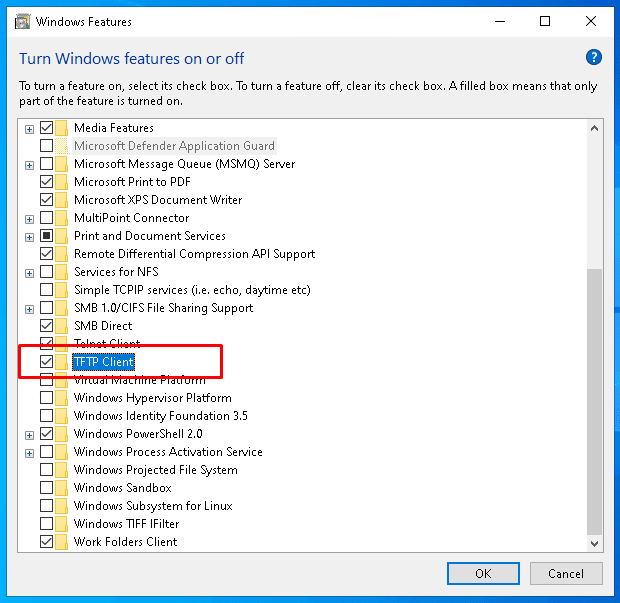Expand SMB 1.0/CIFS File Sharing Support
This screenshot has width=620, height=603.
point(29,309)
